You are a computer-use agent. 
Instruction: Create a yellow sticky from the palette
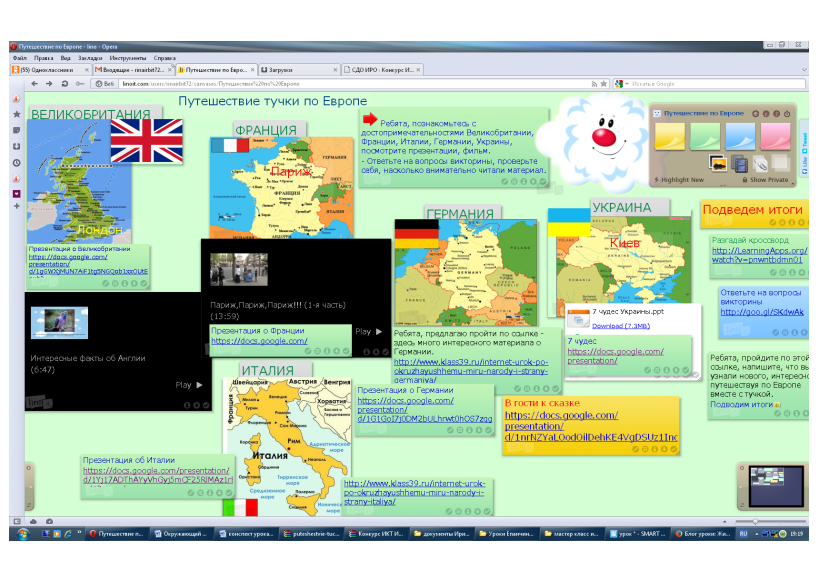(669, 135)
